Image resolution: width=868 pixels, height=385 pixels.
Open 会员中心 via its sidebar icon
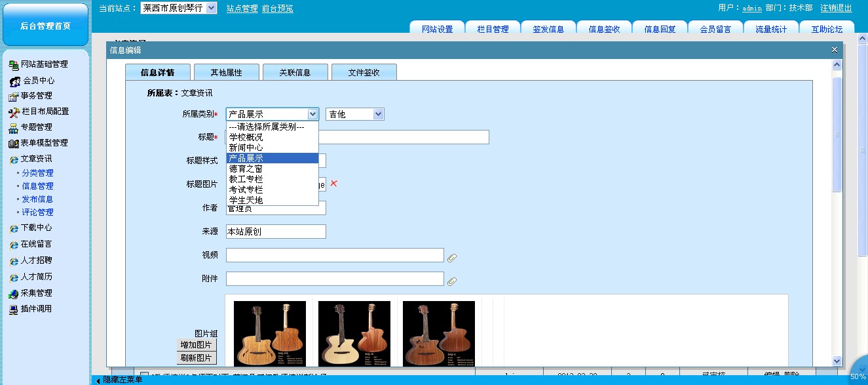click(x=14, y=81)
